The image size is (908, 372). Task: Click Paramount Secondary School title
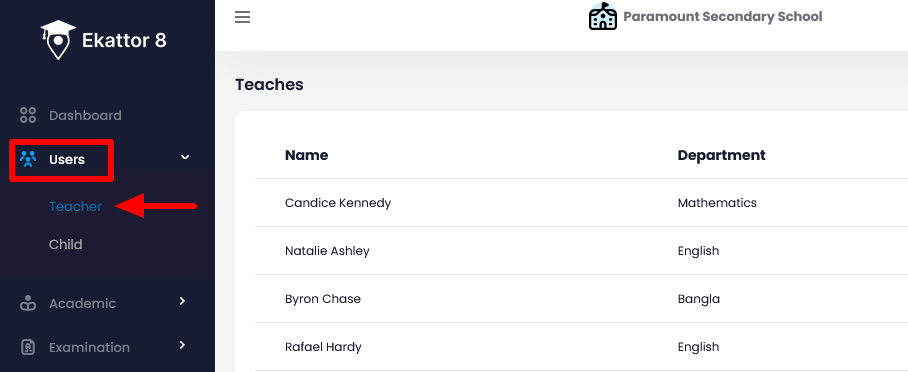click(x=722, y=16)
